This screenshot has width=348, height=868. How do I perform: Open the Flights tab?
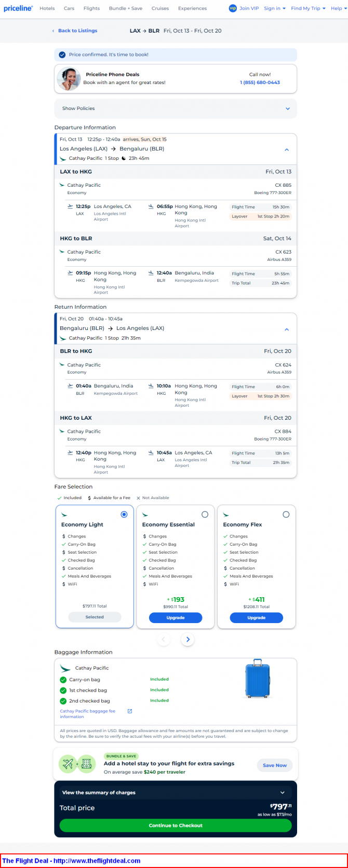point(91,8)
